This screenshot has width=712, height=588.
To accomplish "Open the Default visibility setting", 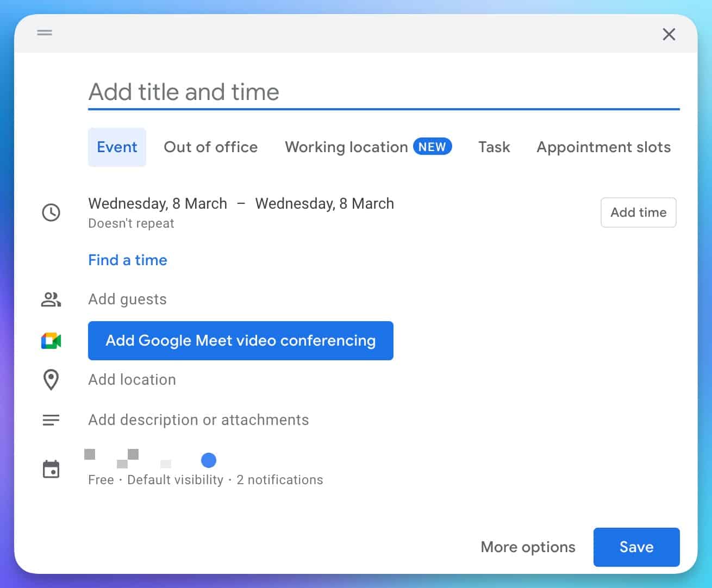I will point(174,479).
